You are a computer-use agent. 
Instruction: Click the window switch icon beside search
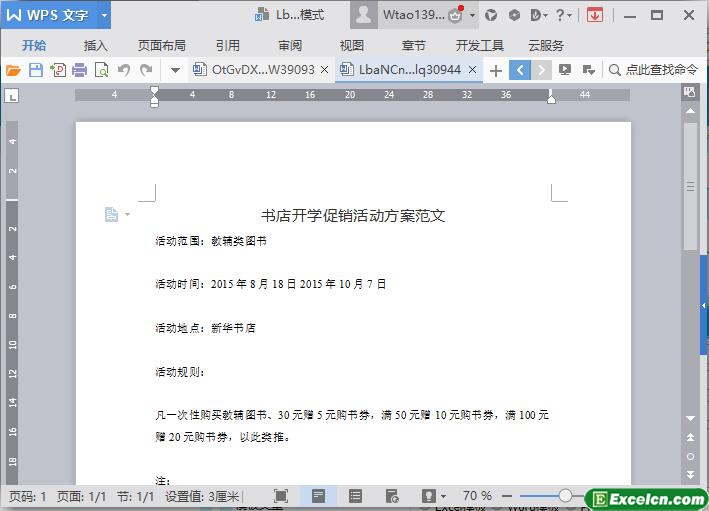588,70
